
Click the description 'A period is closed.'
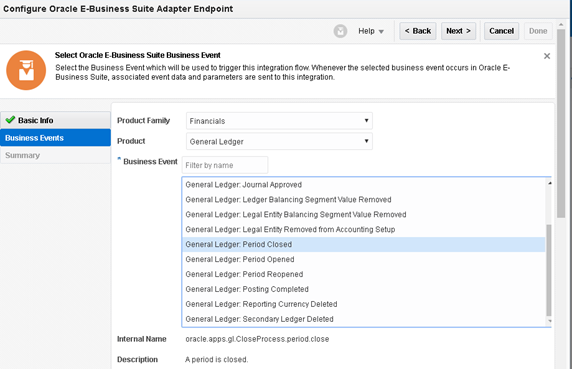click(216, 360)
